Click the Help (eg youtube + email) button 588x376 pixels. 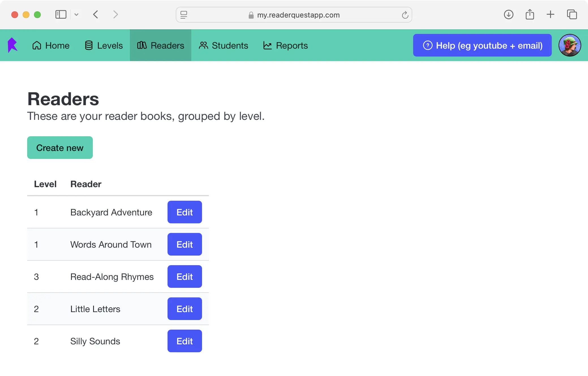point(482,46)
